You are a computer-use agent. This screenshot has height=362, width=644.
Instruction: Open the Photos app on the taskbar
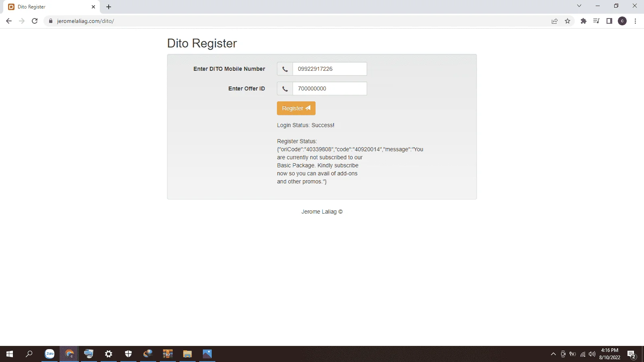coord(207,354)
